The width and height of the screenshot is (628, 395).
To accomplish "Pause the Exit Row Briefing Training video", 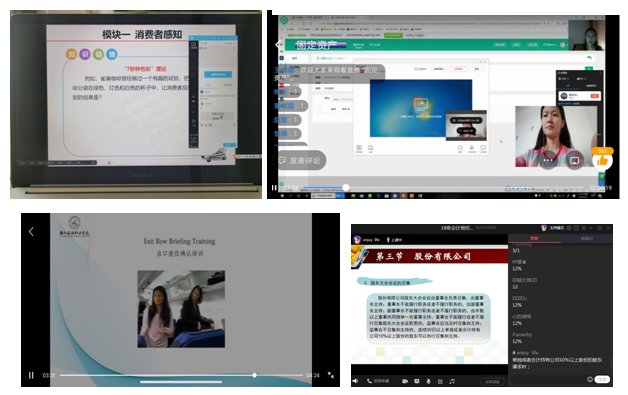I will (x=31, y=375).
